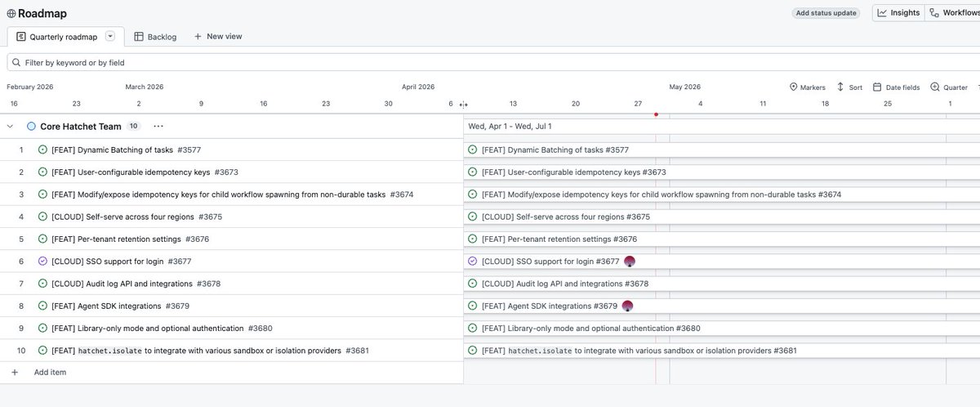Click status icon on Dynamic Batching timeline bar
Screen dimensions: 980x407
click(472, 150)
